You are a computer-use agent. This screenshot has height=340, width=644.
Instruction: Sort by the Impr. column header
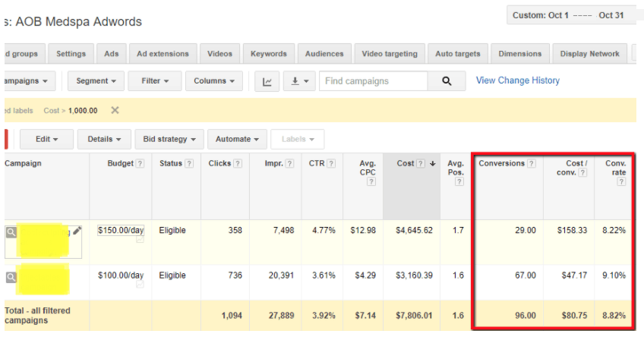[x=274, y=163]
